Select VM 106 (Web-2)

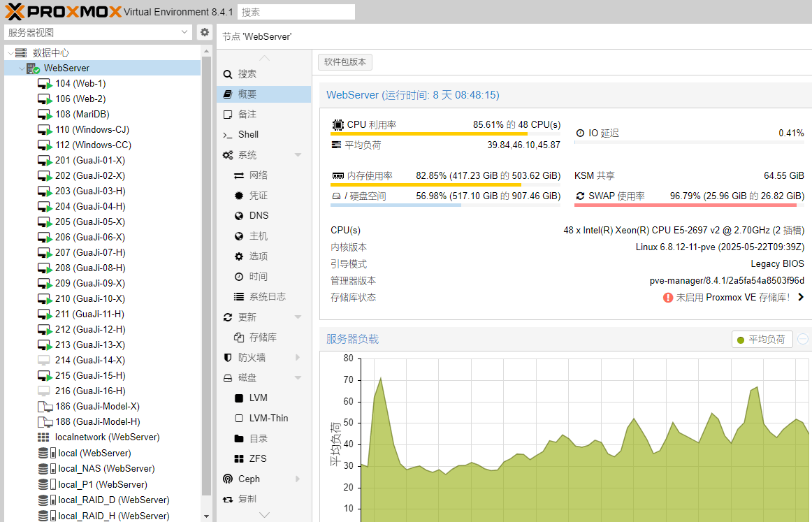point(103,99)
